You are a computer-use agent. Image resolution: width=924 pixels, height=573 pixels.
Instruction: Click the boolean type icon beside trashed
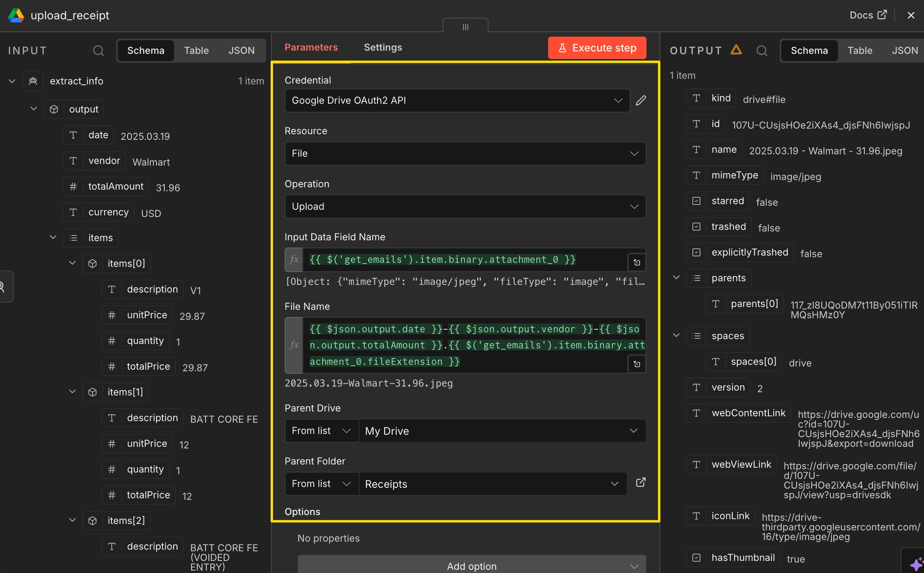click(x=696, y=227)
